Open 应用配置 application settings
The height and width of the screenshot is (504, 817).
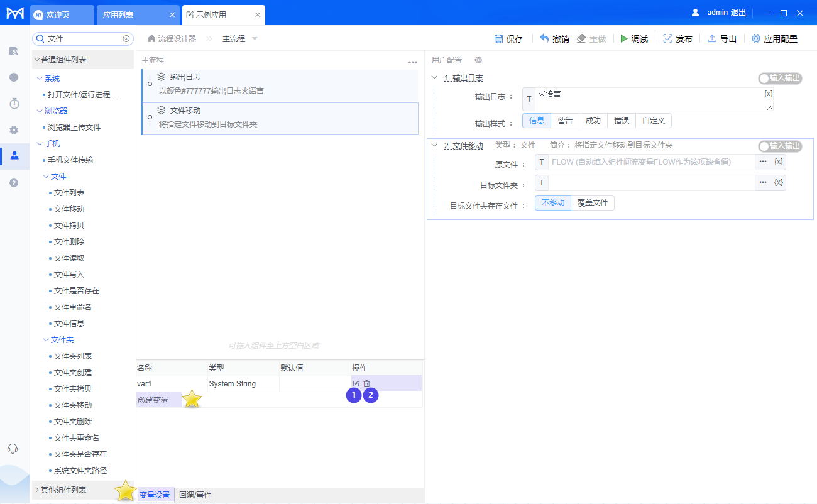774,39
